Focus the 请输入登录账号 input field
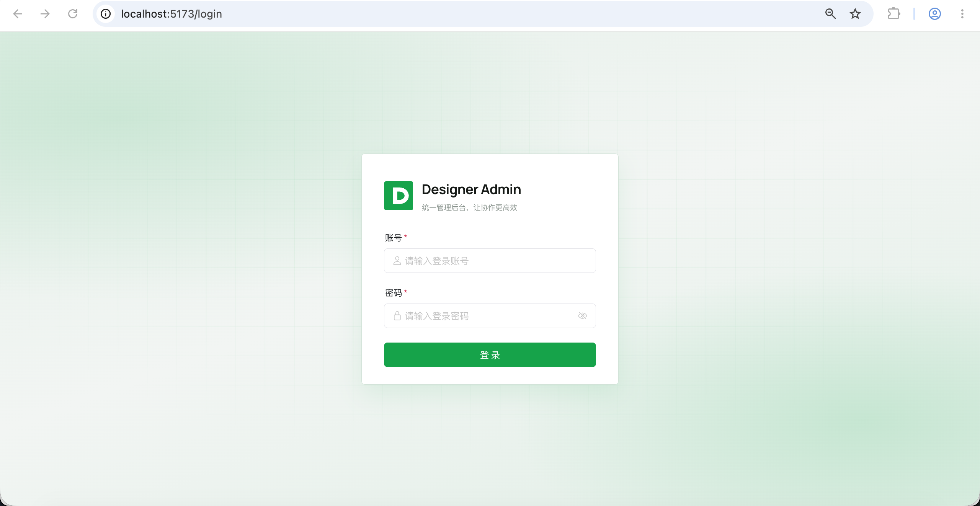The image size is (980, 506). (x=490, y=261)
